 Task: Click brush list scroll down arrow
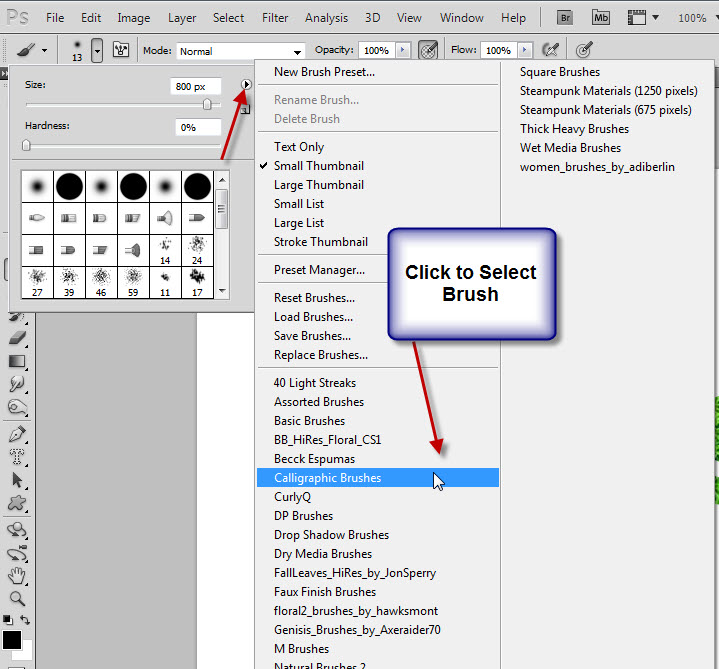click(222, 291)
